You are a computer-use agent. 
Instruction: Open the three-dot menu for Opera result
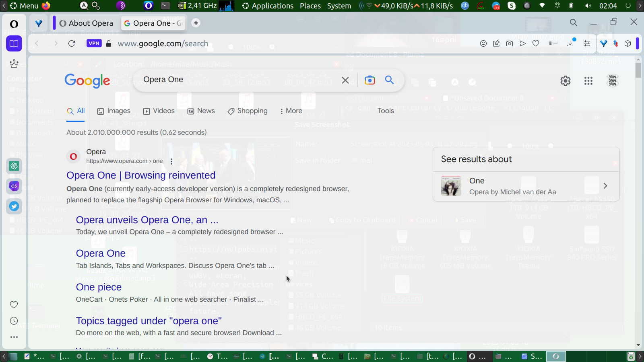click(x=171, y=161)
